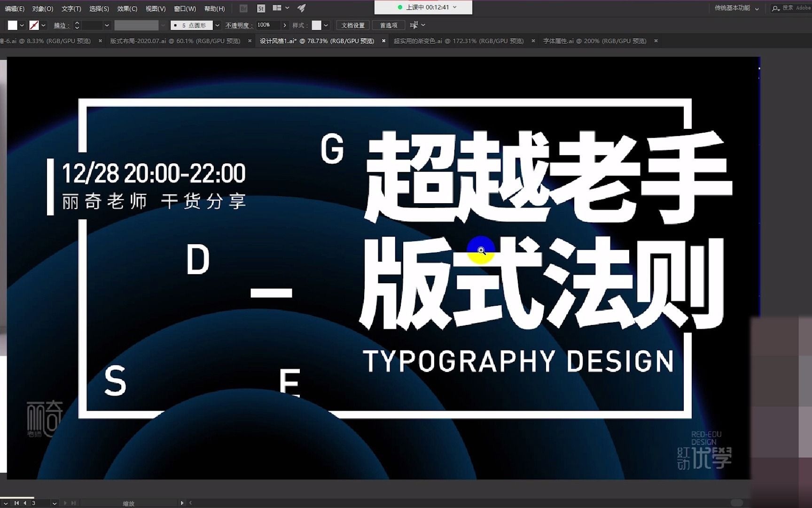Close the 字体属性.ai tab
Image resolution: width=812 pixels, height=508 pixels.
[656, 41]
